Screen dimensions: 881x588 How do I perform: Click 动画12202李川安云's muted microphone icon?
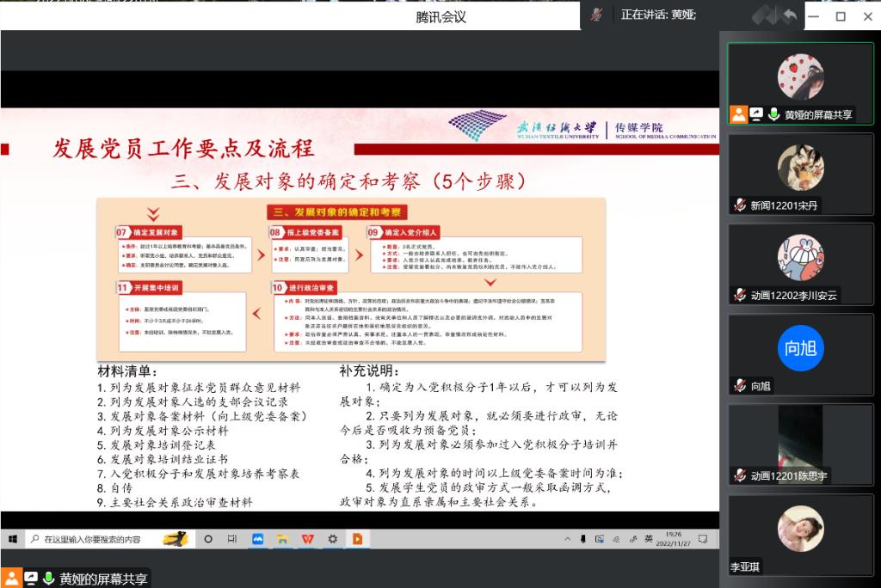pyautogui.click(x=739, y=296)
